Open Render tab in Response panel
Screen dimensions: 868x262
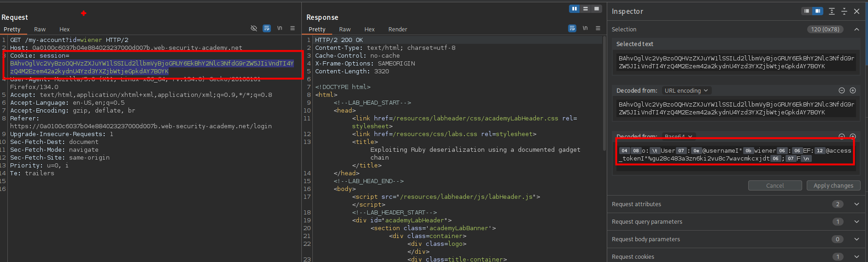(398, 29)
